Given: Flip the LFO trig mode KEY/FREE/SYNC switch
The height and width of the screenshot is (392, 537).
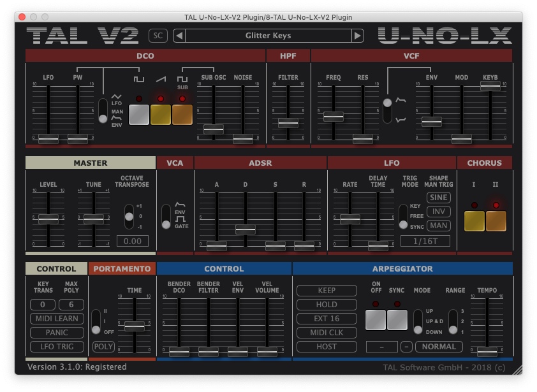Looking at the screenshot, I should (404, 217).
